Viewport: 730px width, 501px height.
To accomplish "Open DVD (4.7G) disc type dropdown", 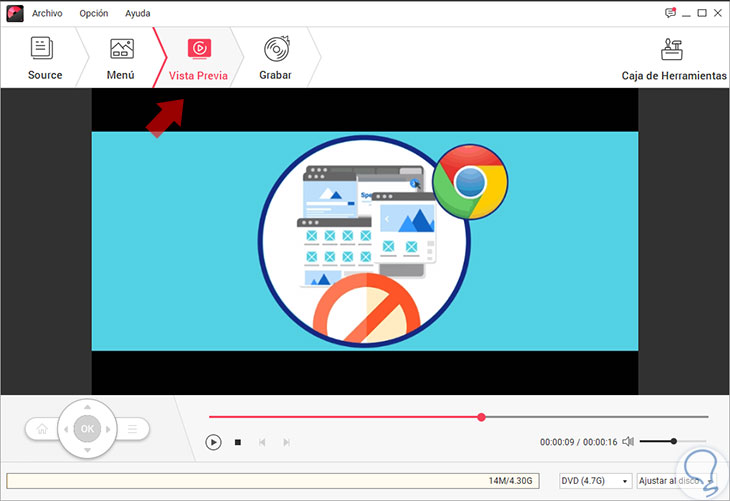I will [595, 481].
